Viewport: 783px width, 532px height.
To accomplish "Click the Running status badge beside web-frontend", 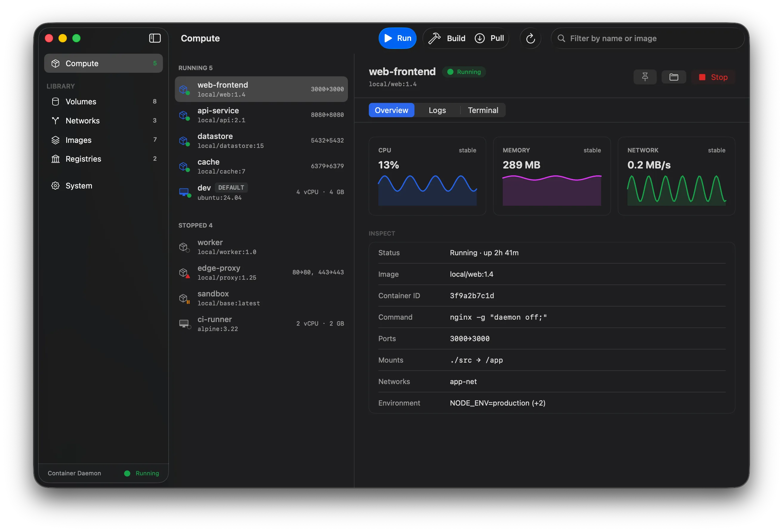I will tap(464, 72).
